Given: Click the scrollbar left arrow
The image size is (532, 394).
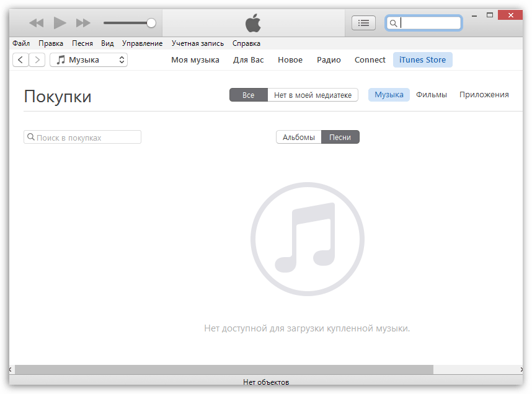Looking at the screenshot, I should coord(11,370).
